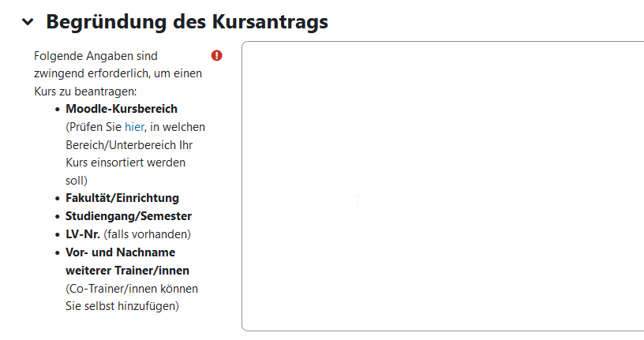Click the "(Prüfen Sie" text before the link

click(x=93, y=126)
